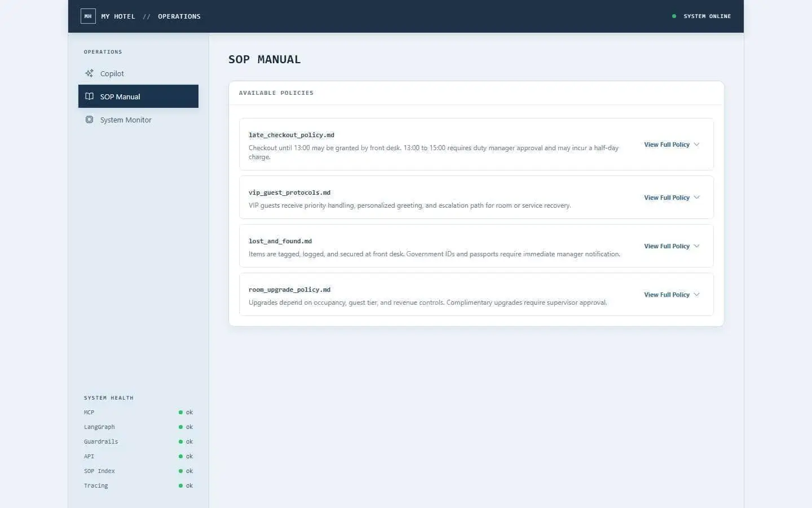Click the SOP Index label in System Health
Screen dimensions: 812x508
tap(99, 471)
